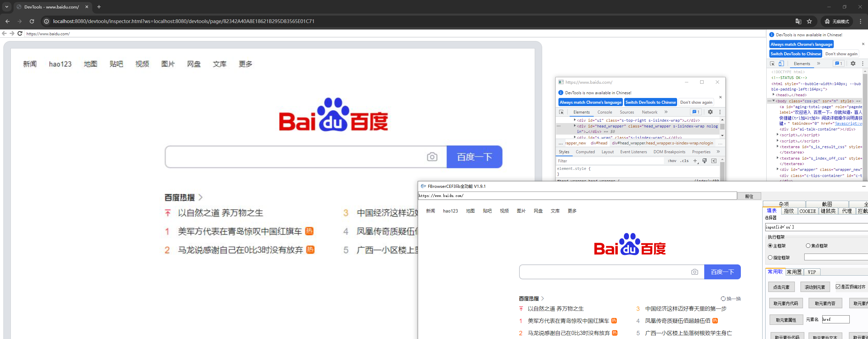Screen dimensions: 868x339
Task: Expand the head element node in DOM tree
Action: (x=773, y=95)
